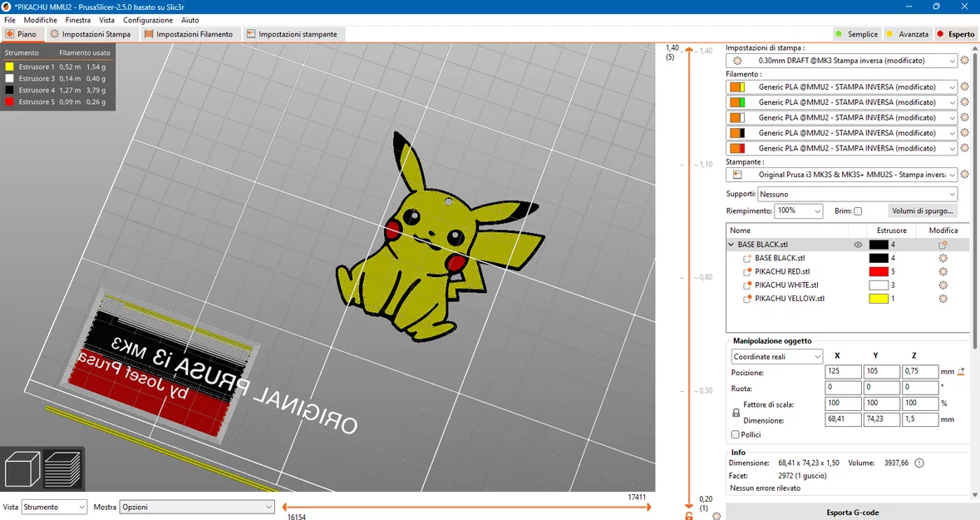Screen dimensions: 980x520
Task: Collapse the BASE BLACK.stl tree node
Action: pyautogui.click(x=731, y=245)
